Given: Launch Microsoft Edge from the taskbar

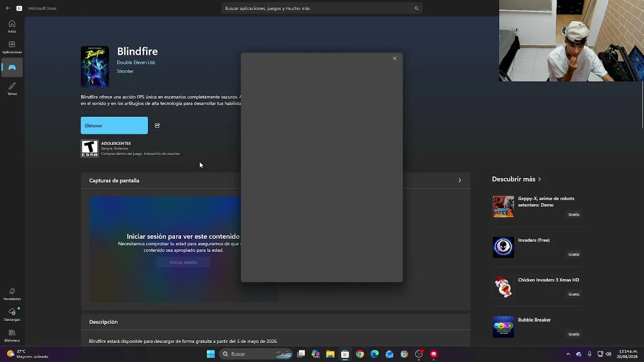Looking at the screenshot, I should (x=375, y=354).
